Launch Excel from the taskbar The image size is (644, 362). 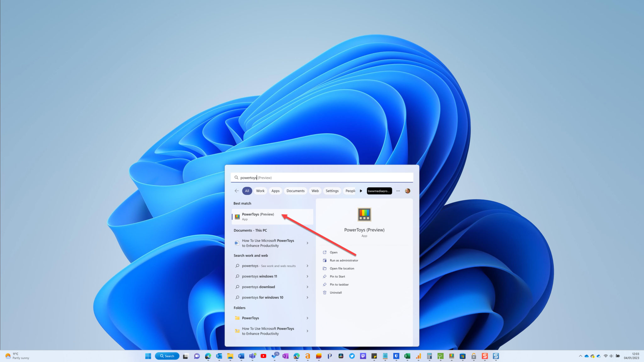point(407,356)
